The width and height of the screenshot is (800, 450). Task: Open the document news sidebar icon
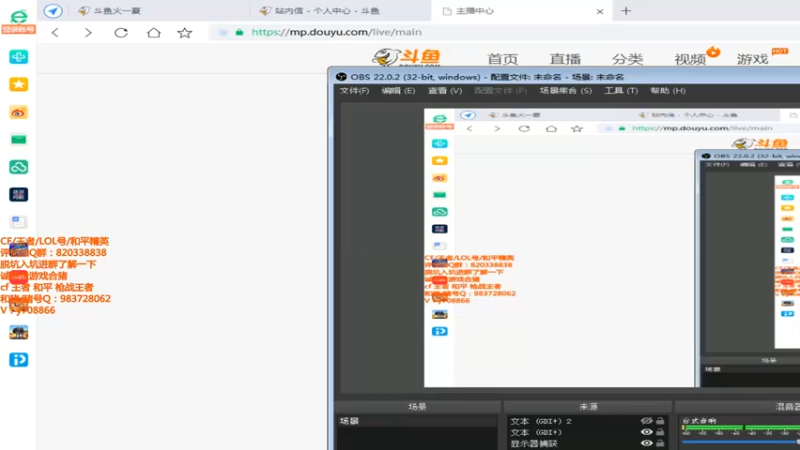[x=18, y=222]
